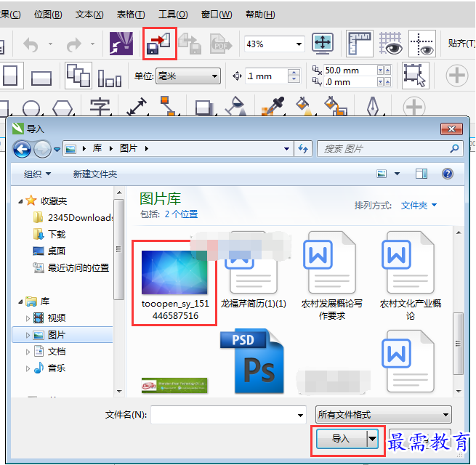The height and width of the screenshot is (465, 476).
Task: Select the Color Eyedropper tool
Action: (273, 106)
